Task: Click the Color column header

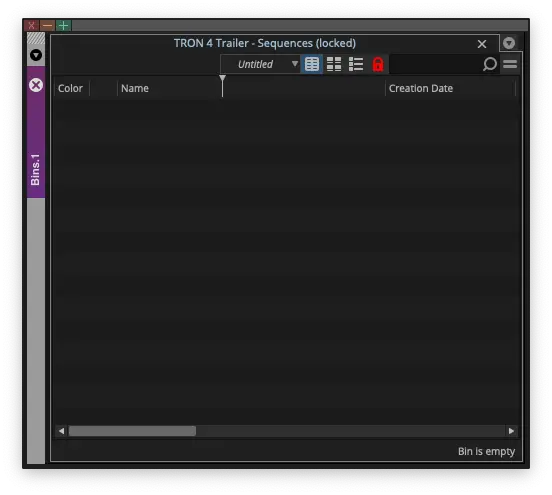Action: tap(70, 88)
